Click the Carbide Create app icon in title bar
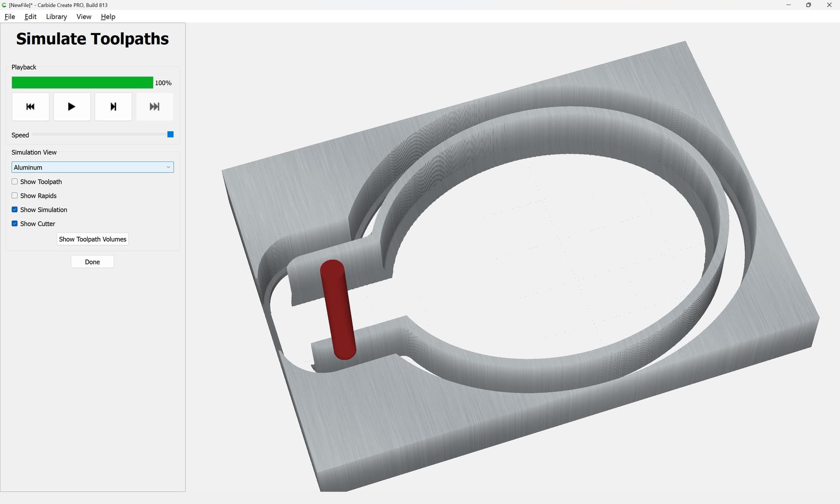This screenshot has width=840, height=504. [x=4, y=5]
